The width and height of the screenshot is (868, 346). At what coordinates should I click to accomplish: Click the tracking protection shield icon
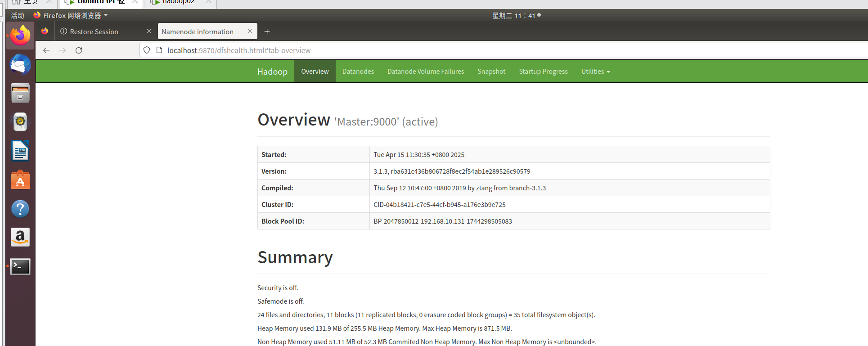click(147, 50)
